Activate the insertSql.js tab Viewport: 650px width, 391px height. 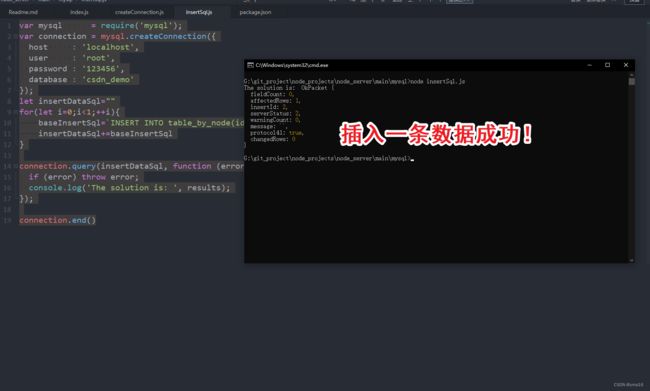(x=199, y=12)
